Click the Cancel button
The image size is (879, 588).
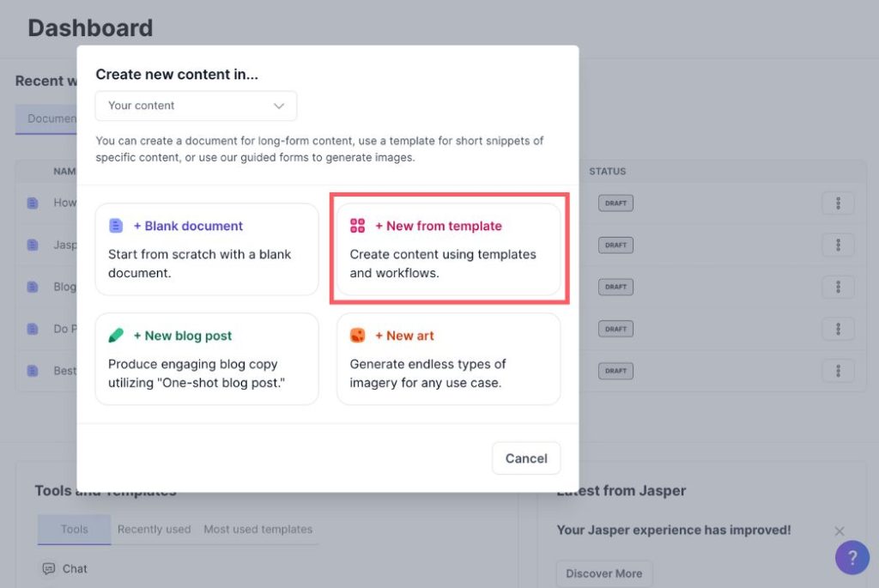(x=526, y=458)
